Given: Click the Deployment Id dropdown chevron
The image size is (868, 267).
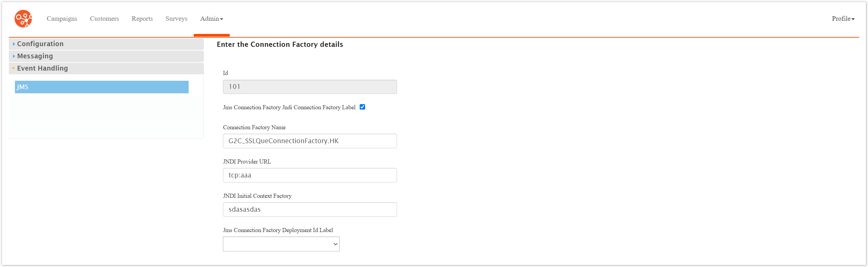Looking at the screenshot, I should coord(335,244).
